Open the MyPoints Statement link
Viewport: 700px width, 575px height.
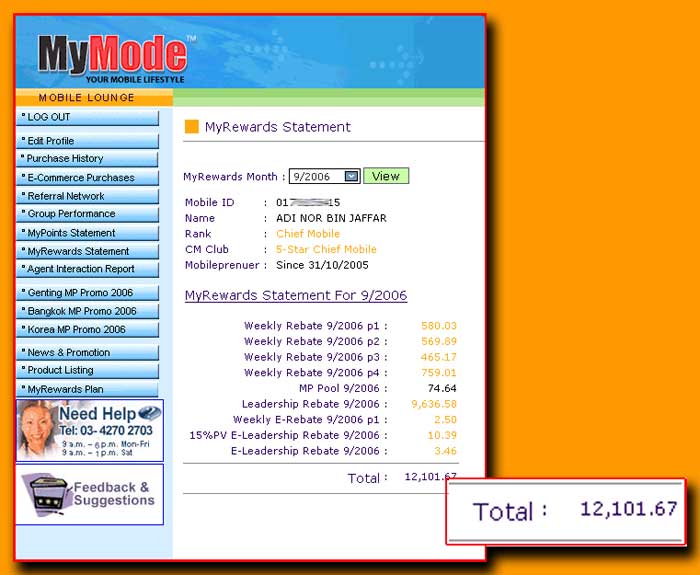(87, 233)
